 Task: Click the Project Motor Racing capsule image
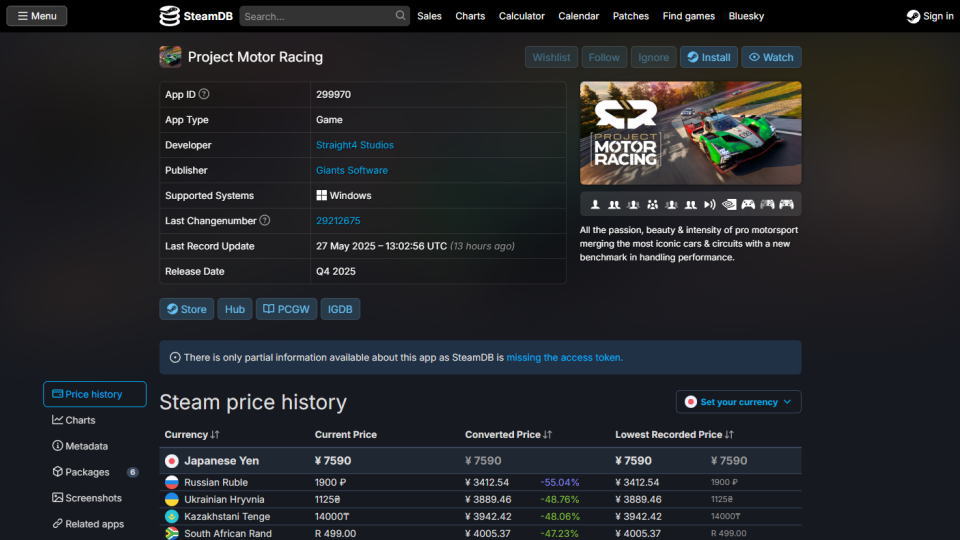coord(691,133)
